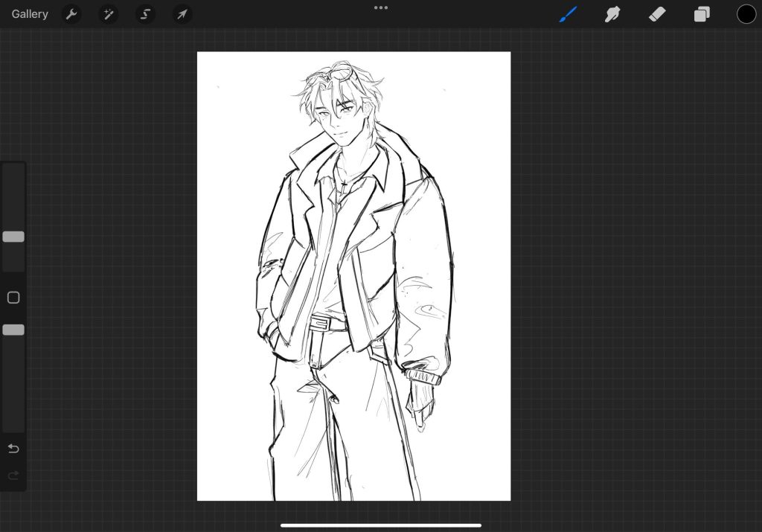Select the Smudge tool
The width and height of the screenshot is (762, 532).
tap(612, 14)
